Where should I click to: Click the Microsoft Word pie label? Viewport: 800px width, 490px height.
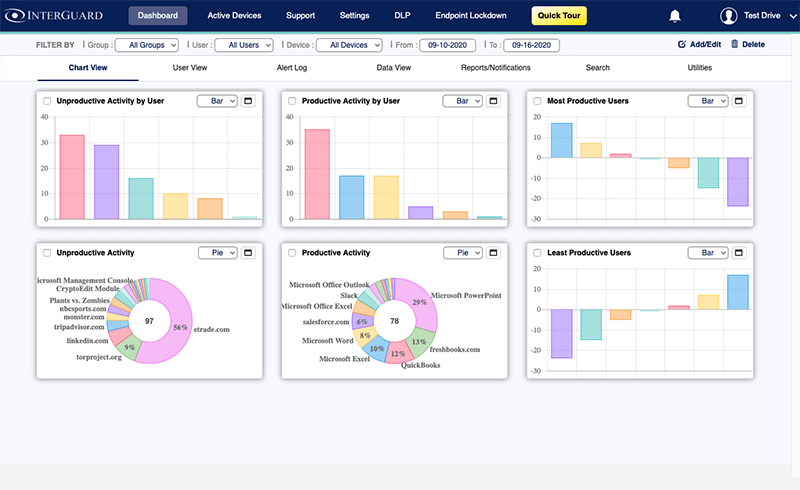[328, 340]
